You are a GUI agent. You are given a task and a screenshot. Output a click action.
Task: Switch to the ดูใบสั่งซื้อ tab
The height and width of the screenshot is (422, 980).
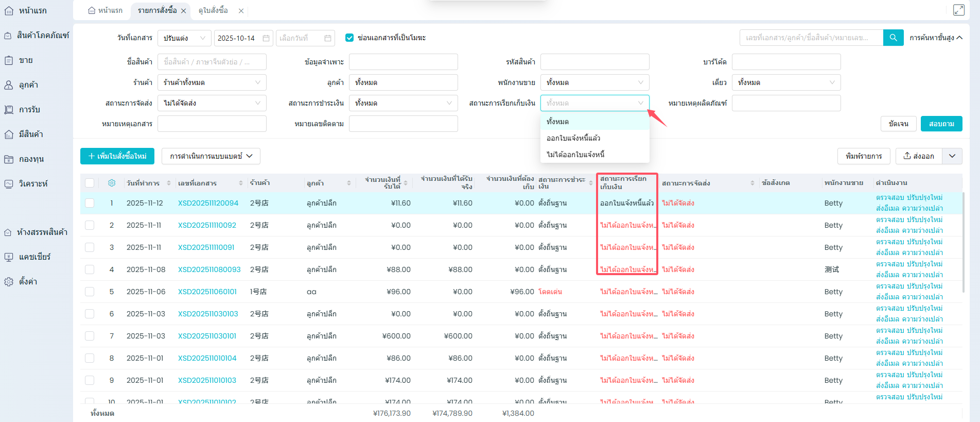tap(213, 10)
